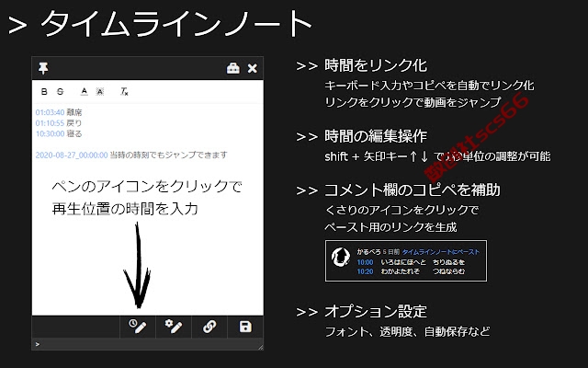Click the heading 'コメント欄のコピペを補助'
The width and height of the screenshot is (588, 368).
[x=413, y=190]
